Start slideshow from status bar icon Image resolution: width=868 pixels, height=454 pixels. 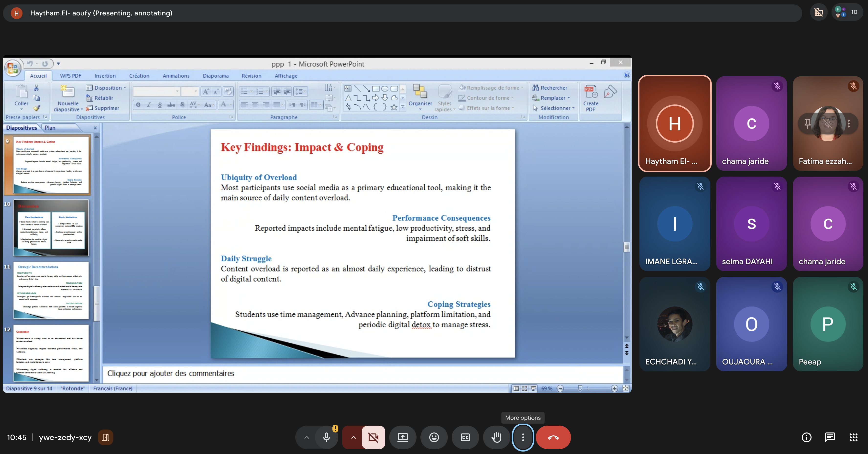(533, 388)
